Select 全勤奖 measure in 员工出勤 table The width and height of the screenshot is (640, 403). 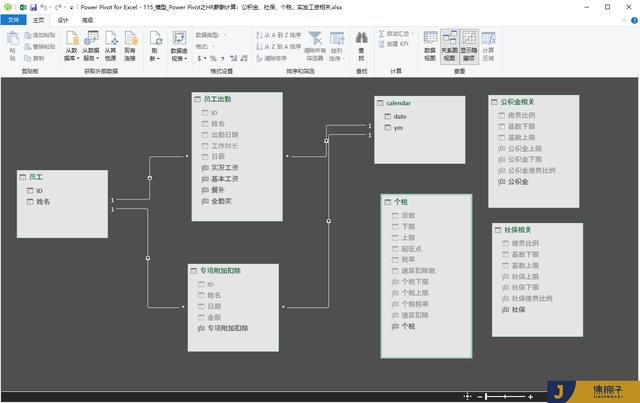tap(221, 201)
